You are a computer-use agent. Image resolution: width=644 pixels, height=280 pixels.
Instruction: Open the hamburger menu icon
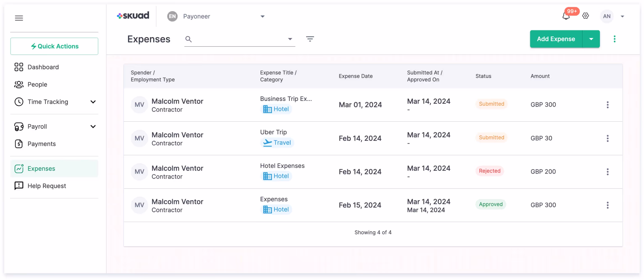pos(19,18)
